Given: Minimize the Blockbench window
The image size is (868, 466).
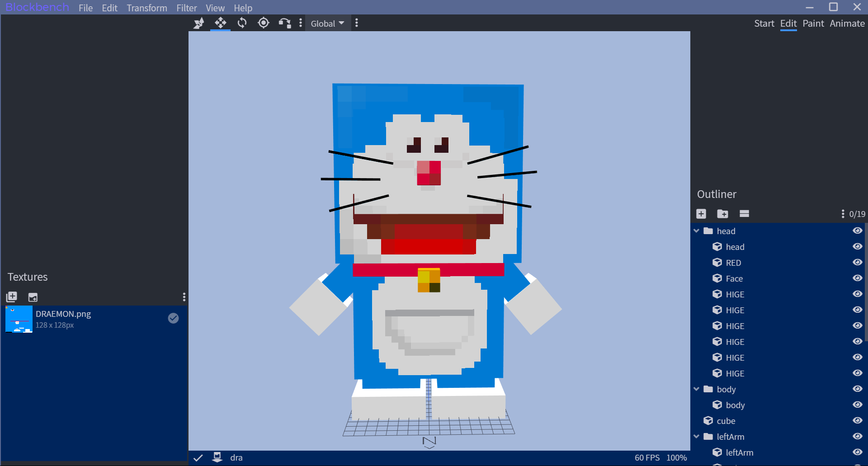Looking at the screenshot, I should coord(810,7).
